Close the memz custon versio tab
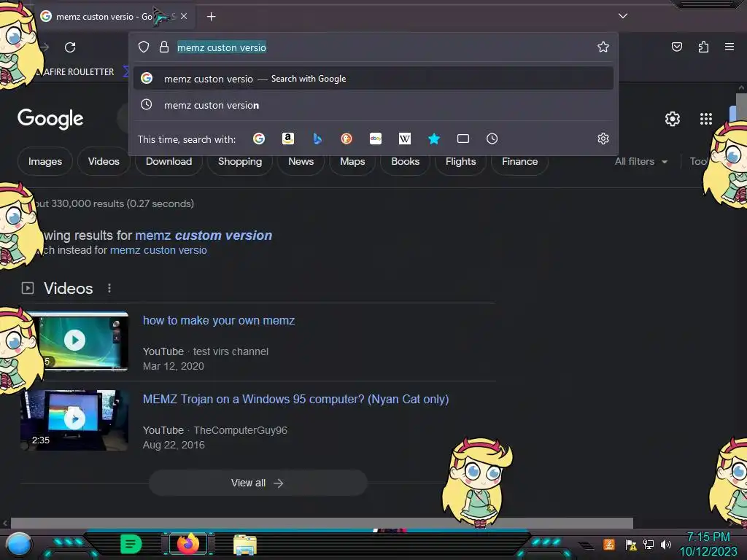The width and height of the screenshot is (747, 560). (x=184, y=16)
